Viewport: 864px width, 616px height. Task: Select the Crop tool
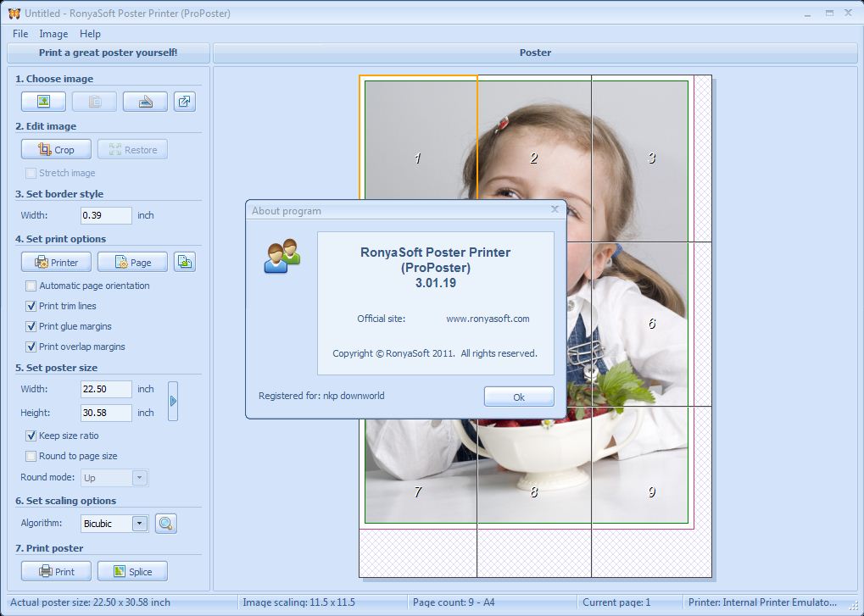tap(55, 149)
